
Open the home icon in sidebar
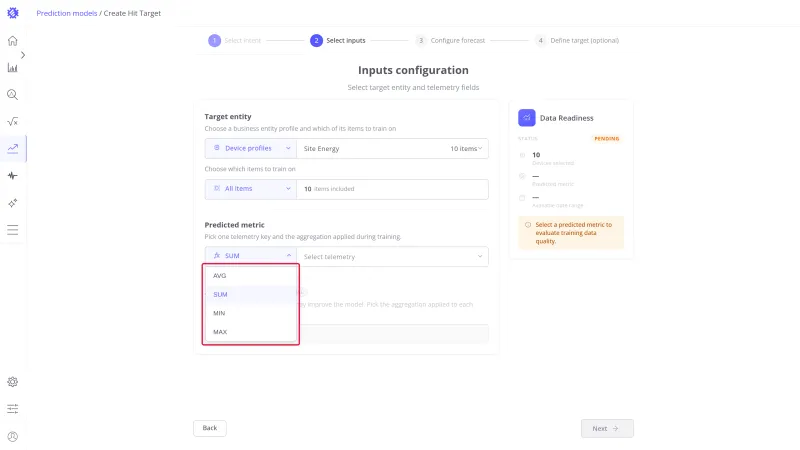click(13, 41)
